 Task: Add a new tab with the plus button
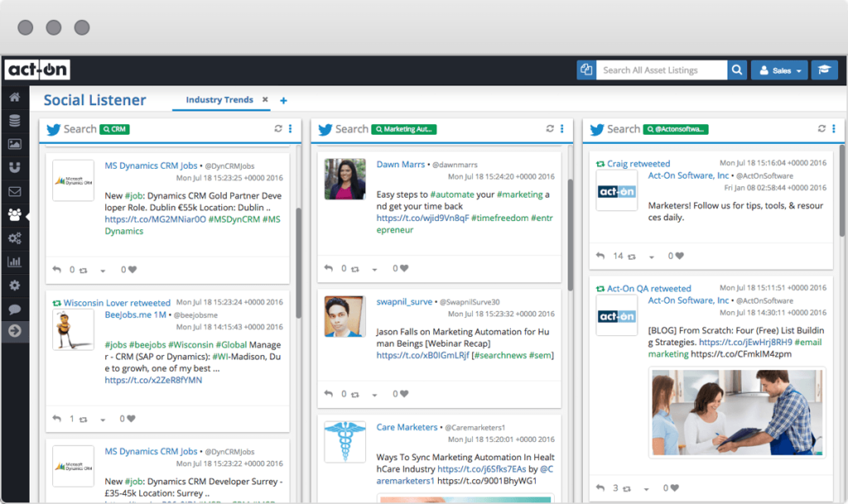click(282, 99)
